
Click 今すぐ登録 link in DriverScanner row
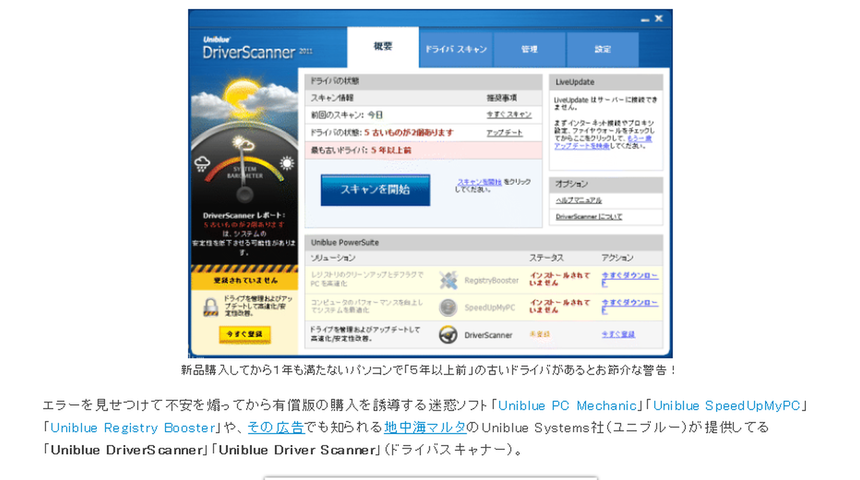pyautogui.click(x=618, y=334)
